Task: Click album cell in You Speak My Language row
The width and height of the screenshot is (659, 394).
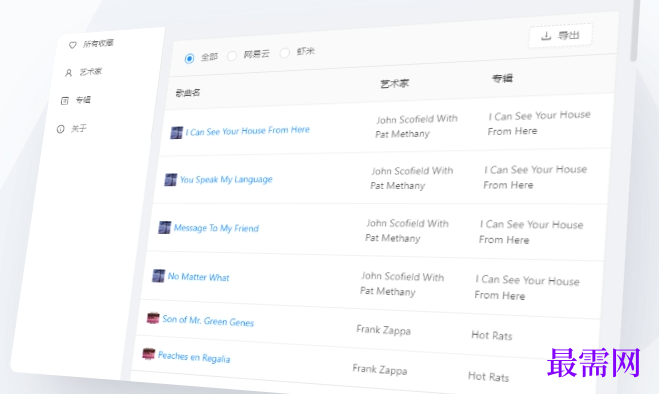Action: coord(535,177)
